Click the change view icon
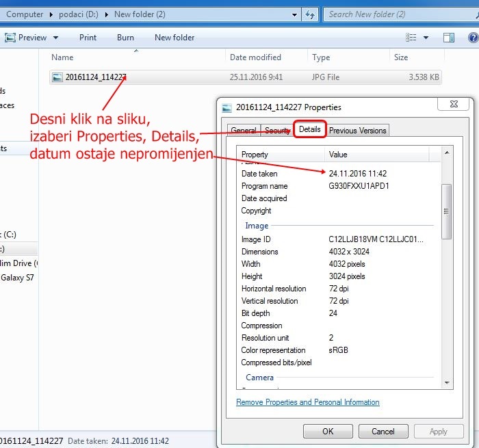The image size is (479, 448). (x=411, y=38)
